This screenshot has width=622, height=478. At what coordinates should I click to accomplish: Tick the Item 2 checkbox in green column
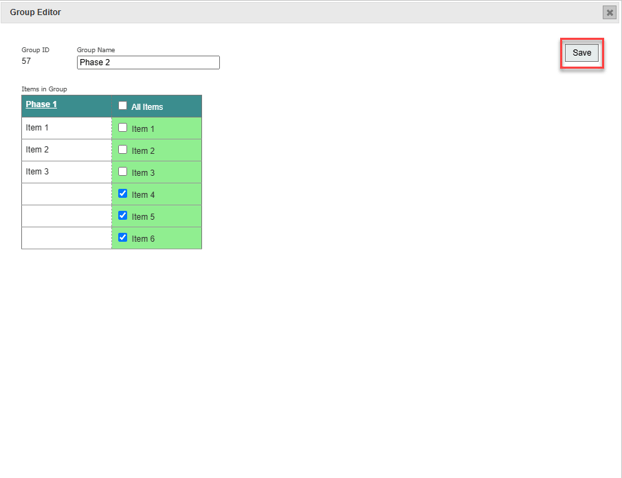(123, 150)
